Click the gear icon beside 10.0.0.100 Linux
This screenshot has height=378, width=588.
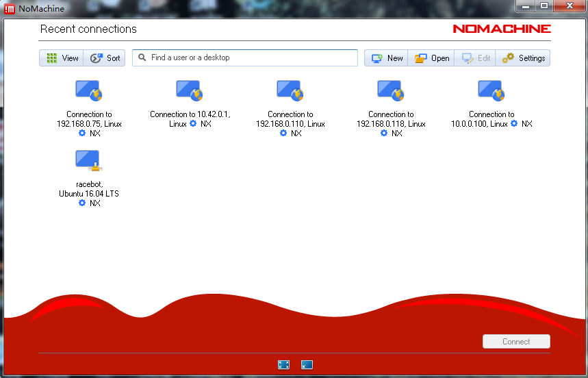click(x=514, y=123)
